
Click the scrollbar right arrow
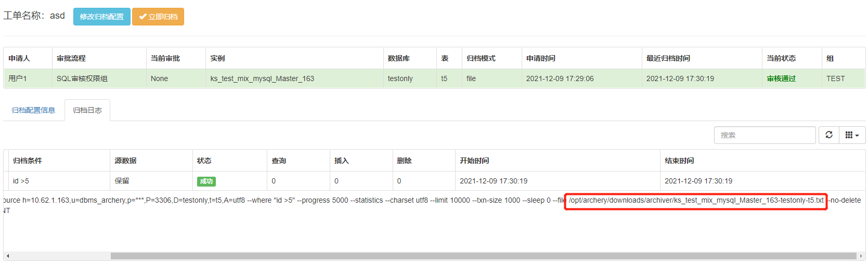(x=861, y=256)
